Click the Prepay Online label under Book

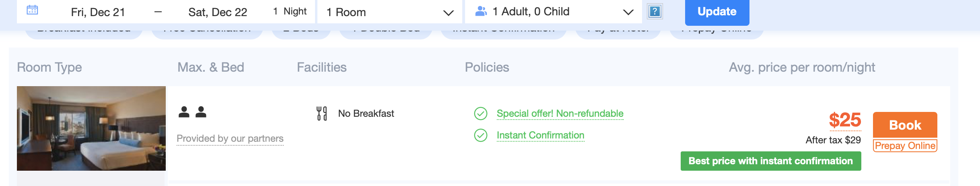coord(905,146)
